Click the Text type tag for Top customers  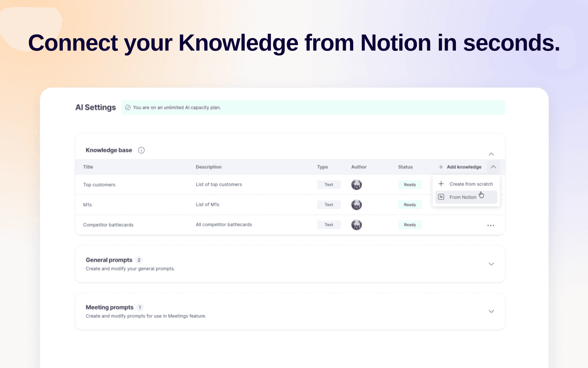point(329,185)
